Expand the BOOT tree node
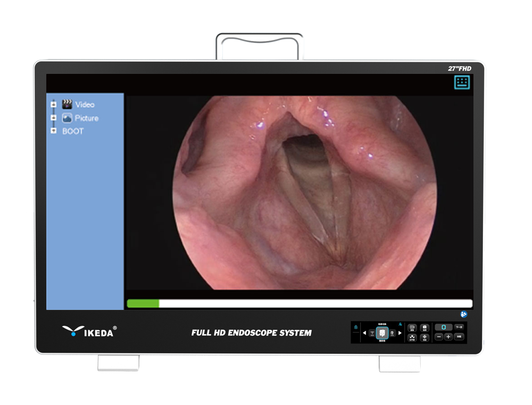 click(x=53, y=131)
